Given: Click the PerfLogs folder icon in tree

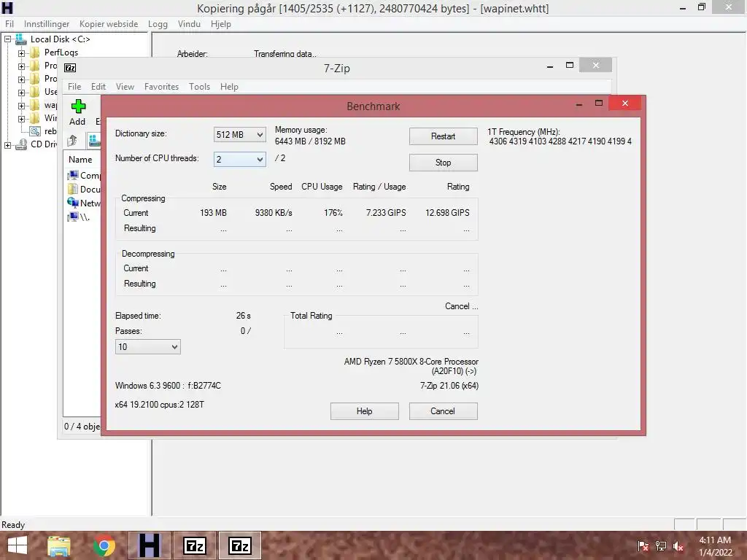Looking at the screenshot, I should 35,52.
